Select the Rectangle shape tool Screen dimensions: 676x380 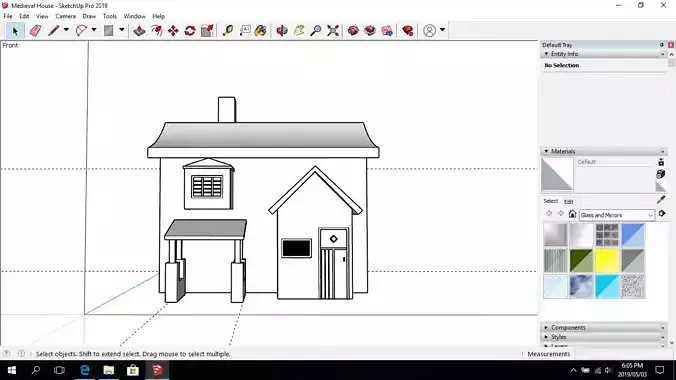click(109, 31)
